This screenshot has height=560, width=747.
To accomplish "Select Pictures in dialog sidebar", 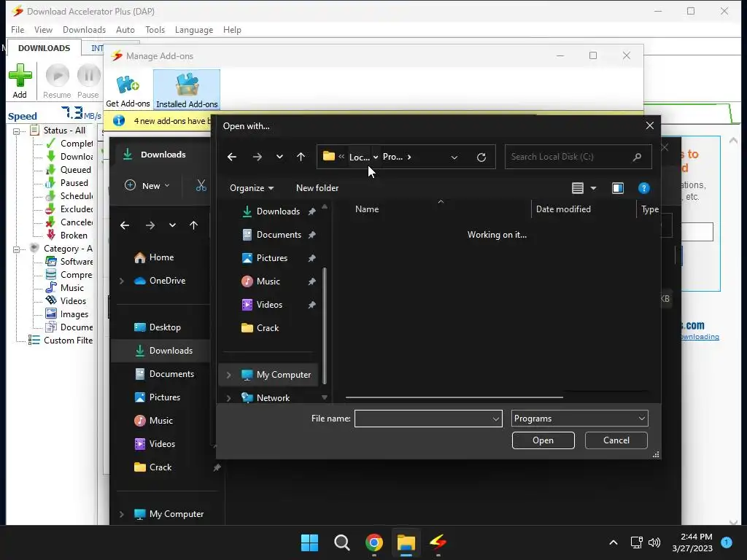I will pos(271,258).
